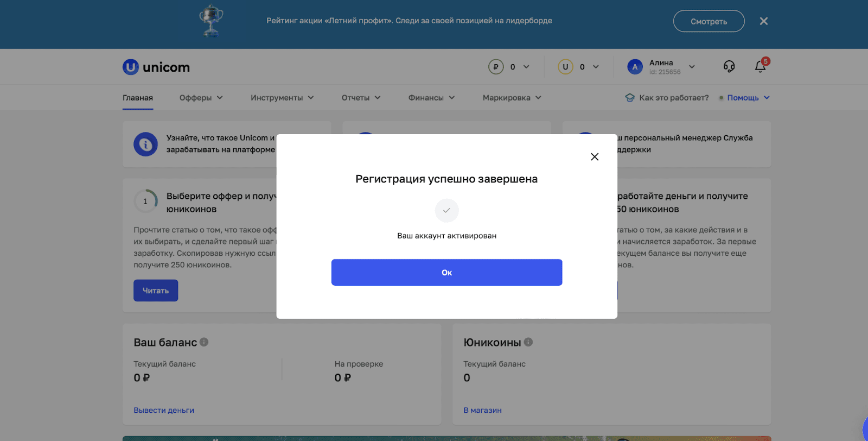Click the checkmark icon in dialog
The height and width of the screenshot is (441, 868).
tap(446, 210)
